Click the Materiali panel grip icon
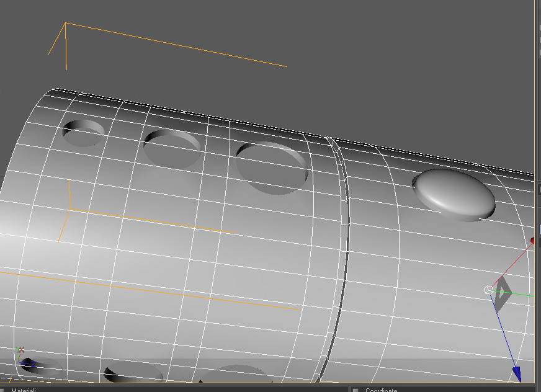 2,390
